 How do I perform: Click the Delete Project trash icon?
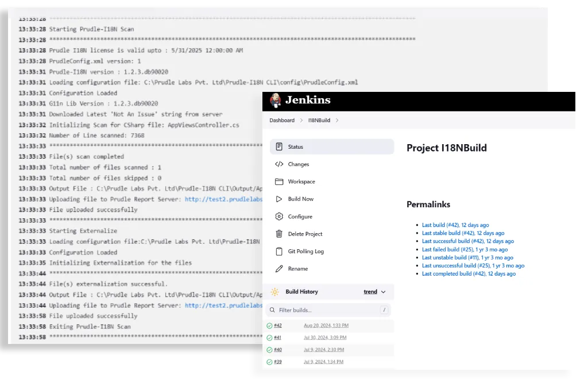(x=279, y=234)
